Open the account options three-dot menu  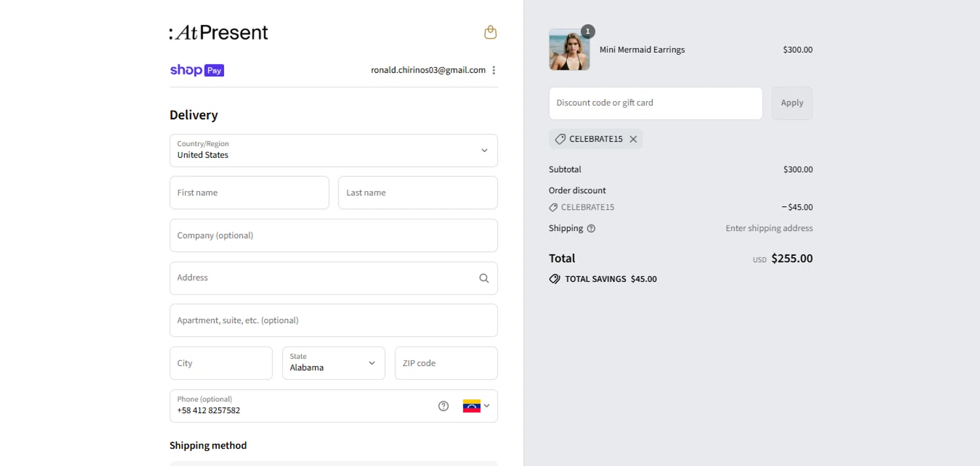(x=494, y=70)
